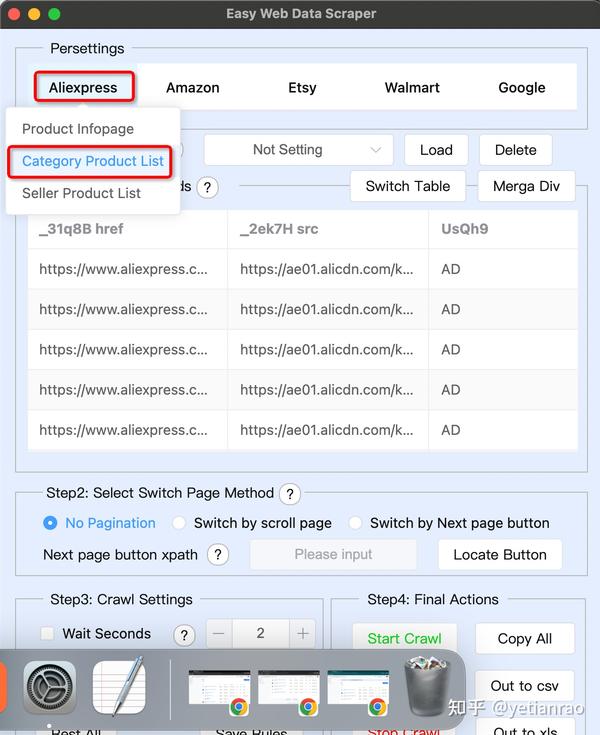Choose Seller Product List menu item
This screenshot has width=600, height=735.
(x=93, y=193)
